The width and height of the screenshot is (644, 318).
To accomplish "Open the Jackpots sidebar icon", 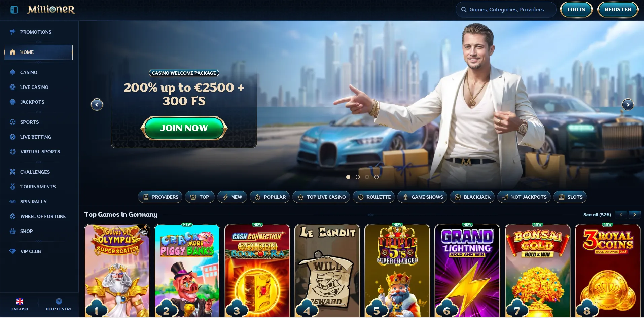I will pos(13,102).
